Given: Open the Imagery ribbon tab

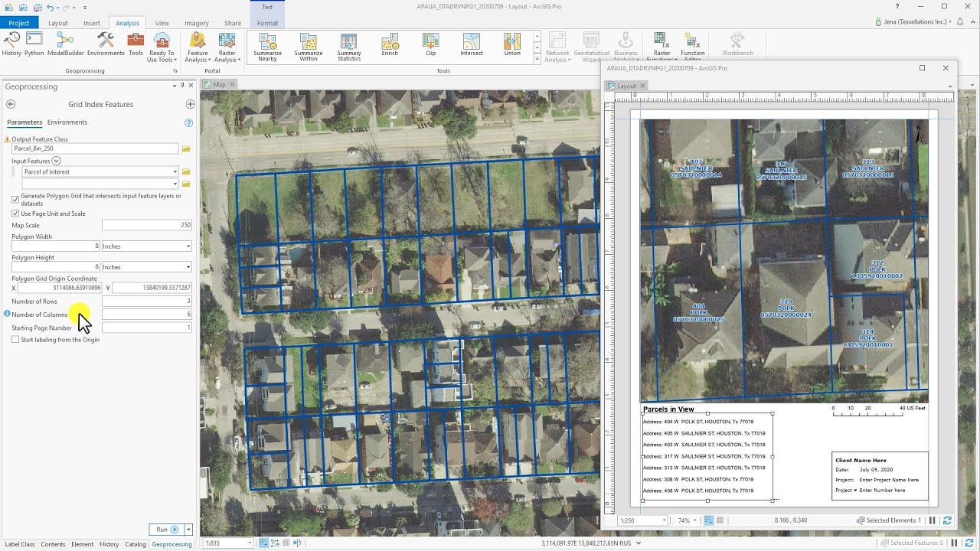Looking at the screenshot, I should 197,23.
